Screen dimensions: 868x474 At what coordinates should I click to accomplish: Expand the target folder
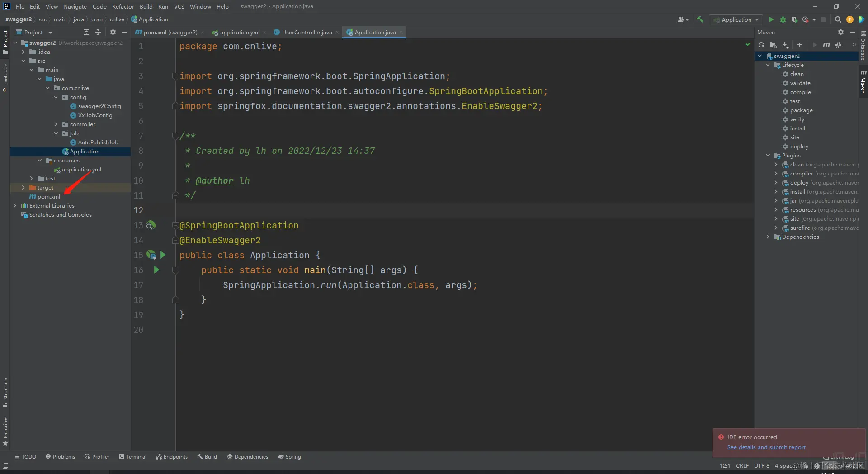point(23,188)
